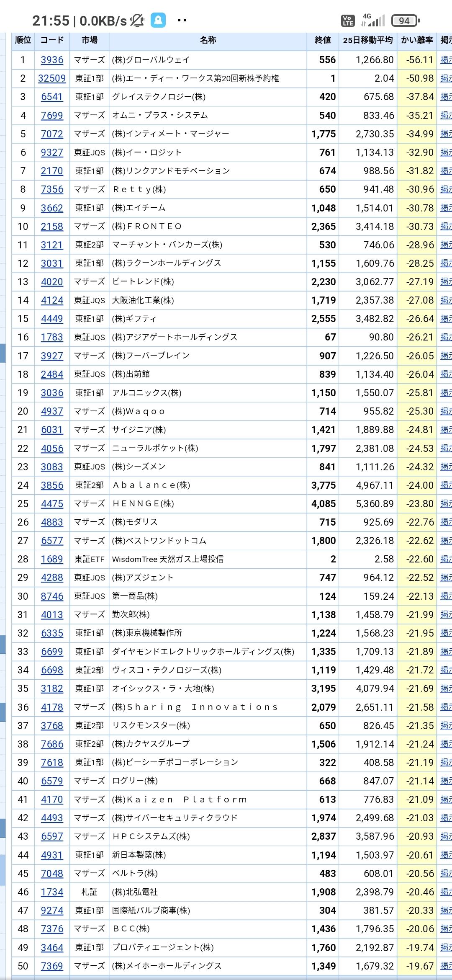452x980 pixels.
Task: Tap the blue Snapchat ghost notification icon
Action: [x=158, y=20]
